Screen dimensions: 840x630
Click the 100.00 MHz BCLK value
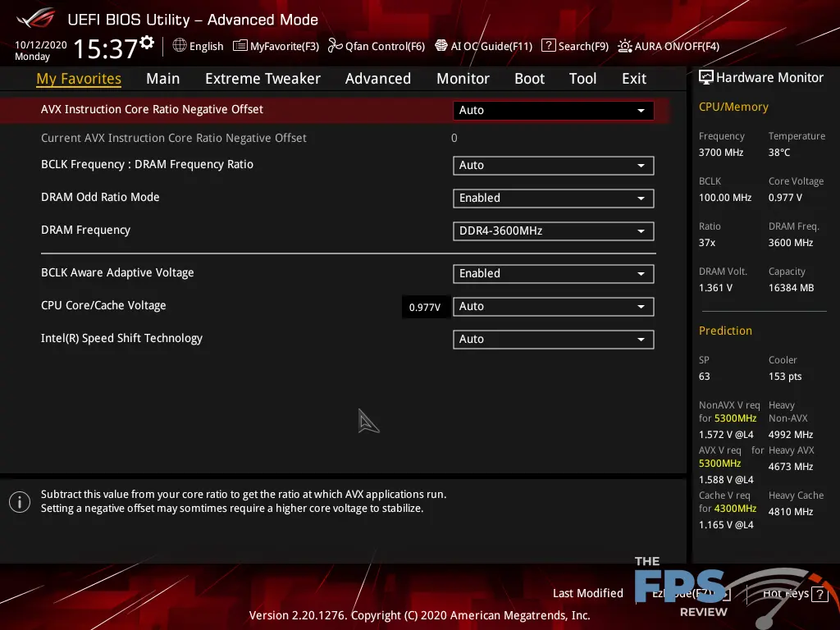tap(725, 198)
